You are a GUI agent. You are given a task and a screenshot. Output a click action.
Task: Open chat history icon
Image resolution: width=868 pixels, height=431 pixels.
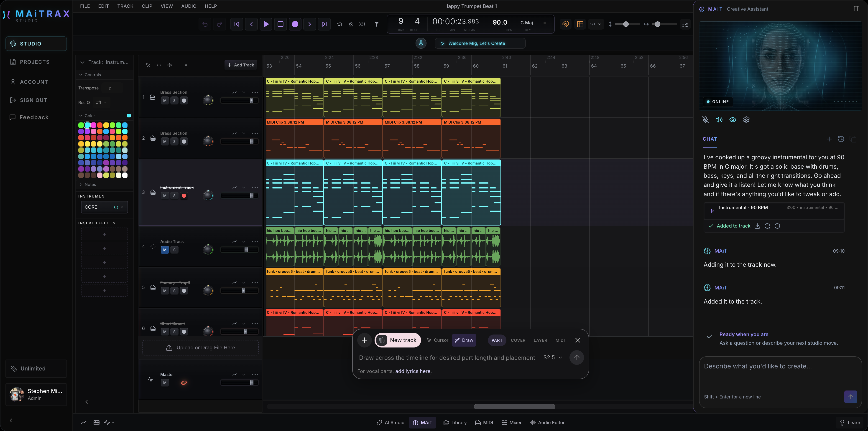[841, 139]
